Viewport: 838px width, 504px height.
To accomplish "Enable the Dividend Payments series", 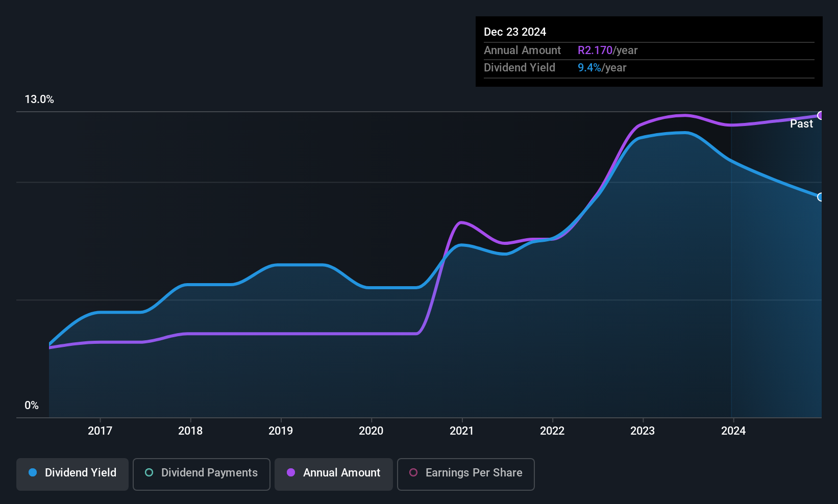I will click(202, 474).
